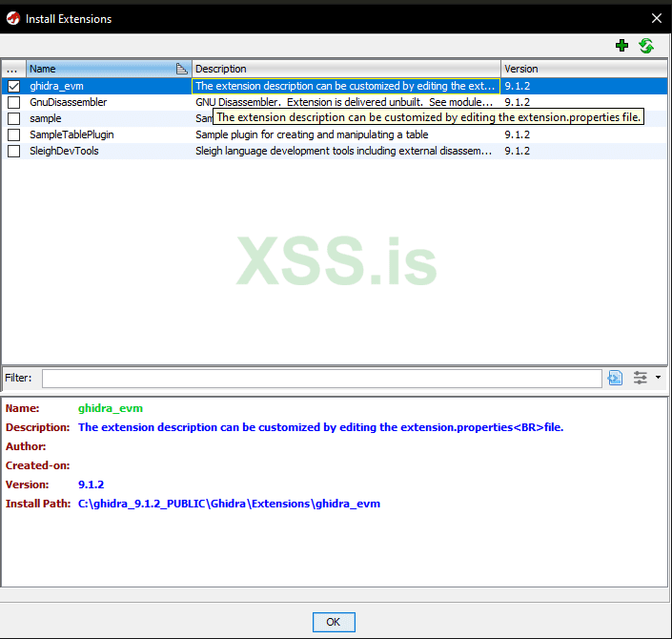
Task: Click the Ghidra dragon icon in title bar
Action: [12, 18]
